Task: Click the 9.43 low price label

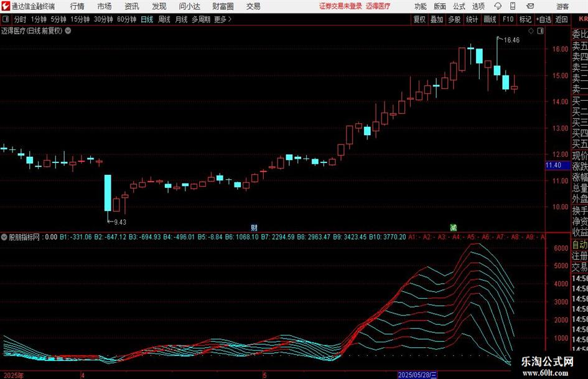Action: (x=120, y=222)
